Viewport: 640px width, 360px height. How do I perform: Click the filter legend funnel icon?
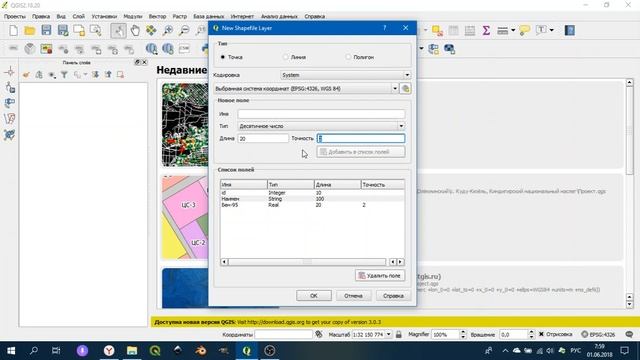pos(64,75)
